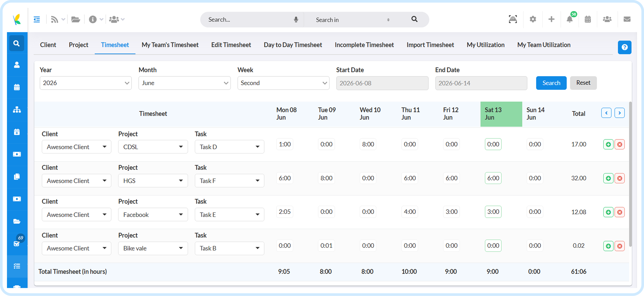Edit Saturday hours for Task F
Viewport: 644px width, 296px height.
tap(493, 178)
